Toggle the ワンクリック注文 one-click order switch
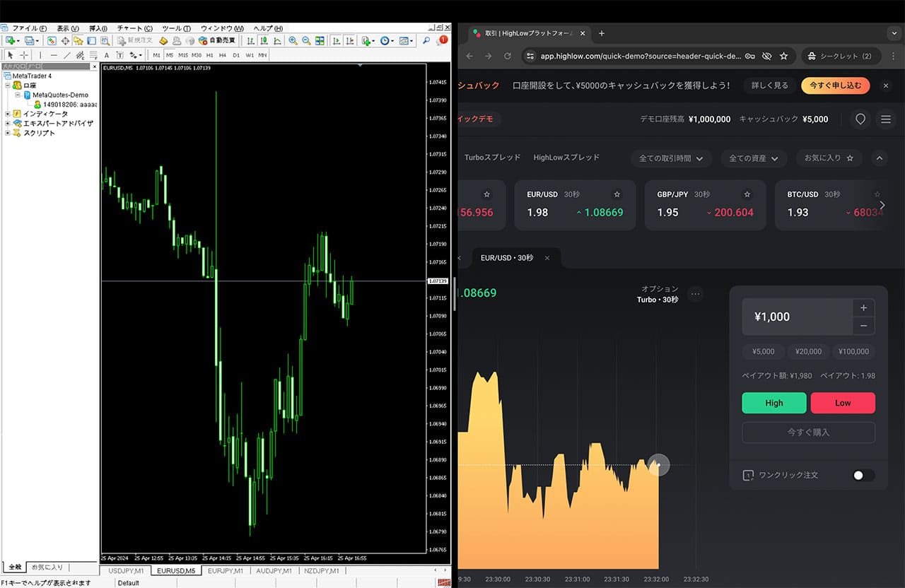The height and width of the screenshot is (588, 905). [x=863, y=475]
